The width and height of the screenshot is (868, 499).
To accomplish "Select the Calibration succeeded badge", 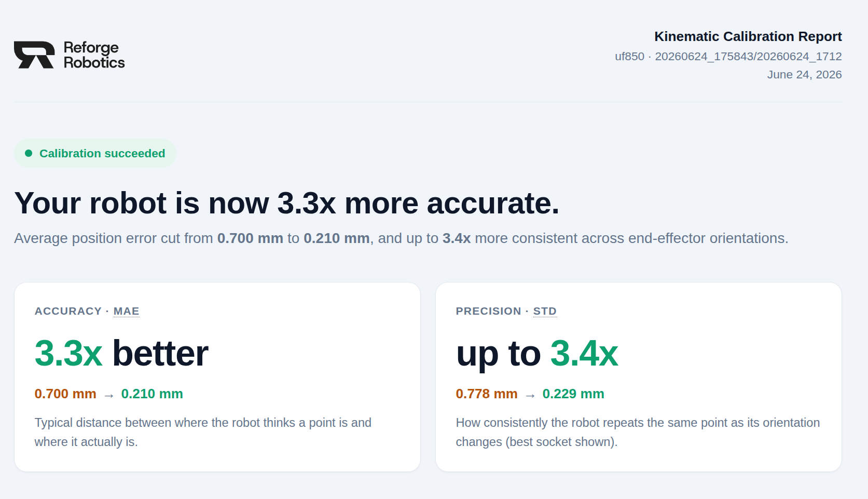I will click(95, 153).
